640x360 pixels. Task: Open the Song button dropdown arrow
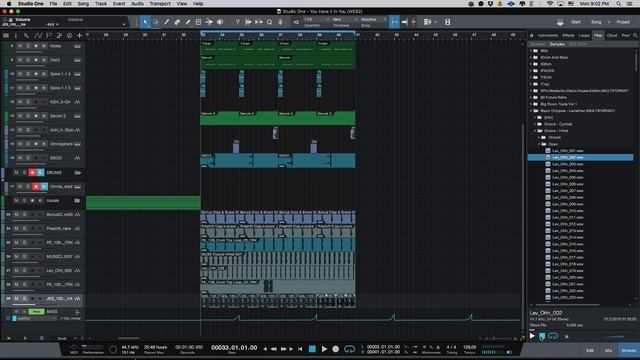(x=609, y=22)
